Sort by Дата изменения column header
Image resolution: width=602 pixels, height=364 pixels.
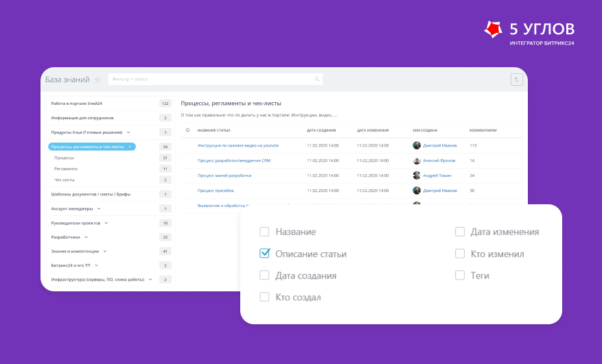click(373, 130)
